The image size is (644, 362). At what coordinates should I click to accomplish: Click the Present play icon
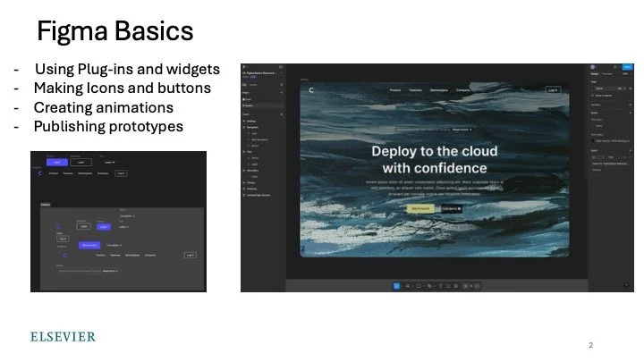pyautogui.click(x=614, y=67)
